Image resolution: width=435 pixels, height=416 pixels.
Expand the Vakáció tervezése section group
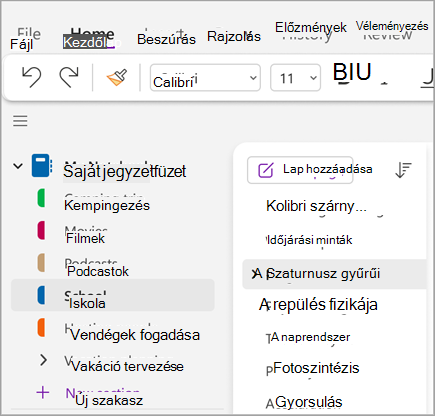43,360
